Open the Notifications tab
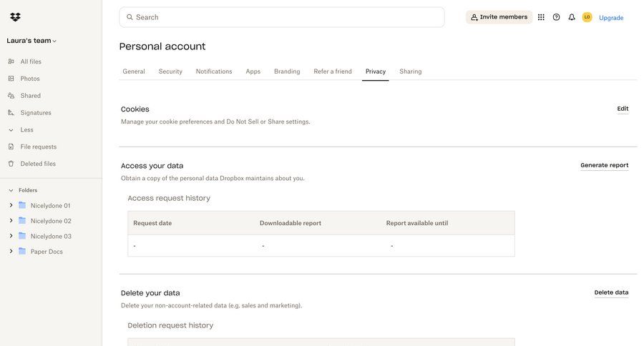The width and height of the screenshot is (644, 346). point(214,71)
